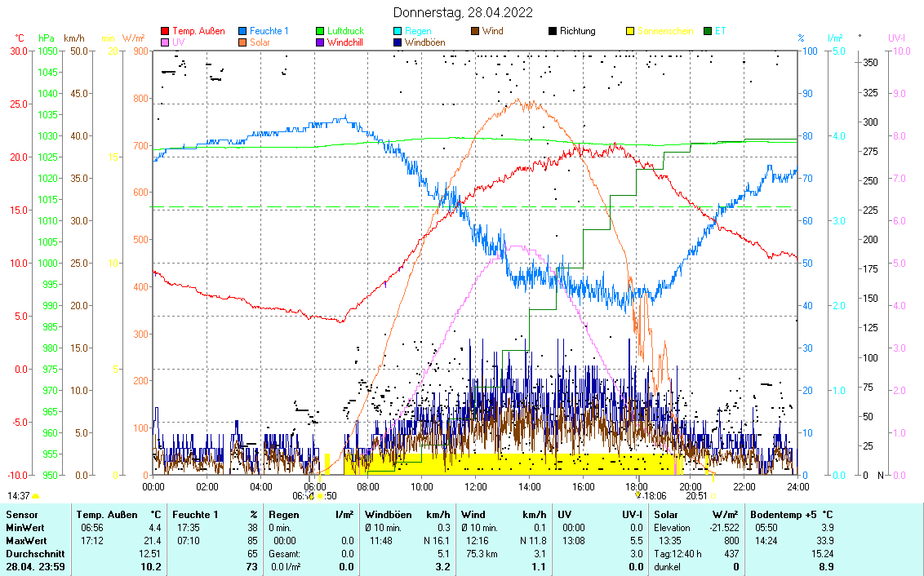This screenshot has width=924, height=576.
Task: Click the purple Windchill legend square
Action: 321,42
